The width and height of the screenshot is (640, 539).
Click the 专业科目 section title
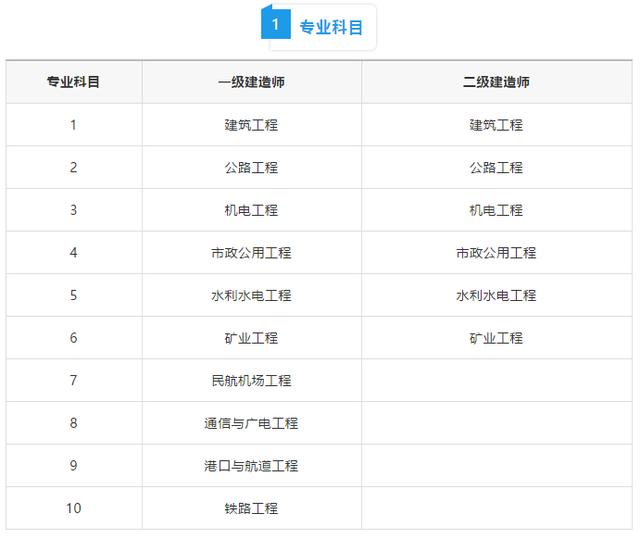pos(331,27)
